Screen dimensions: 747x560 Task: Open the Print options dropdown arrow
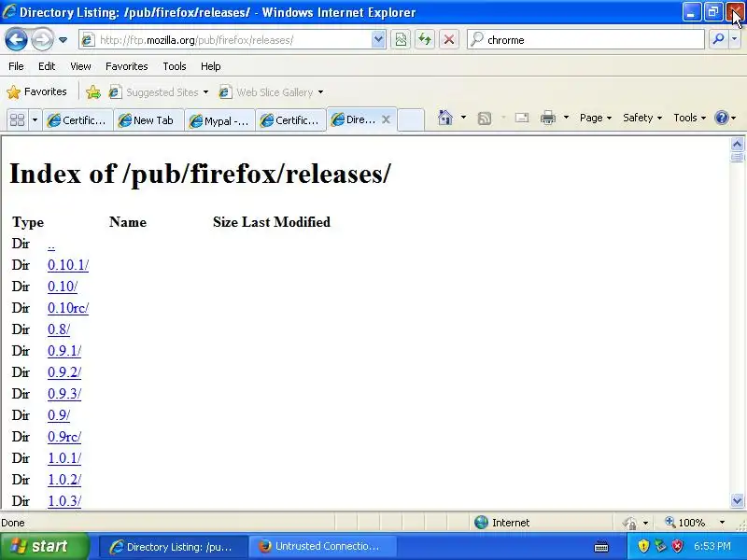566,118
